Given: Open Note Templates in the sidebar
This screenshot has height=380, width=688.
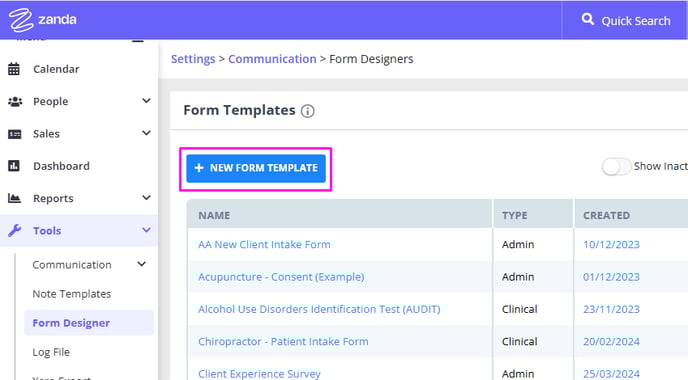Looking at the screenshot, I should 72,294.
